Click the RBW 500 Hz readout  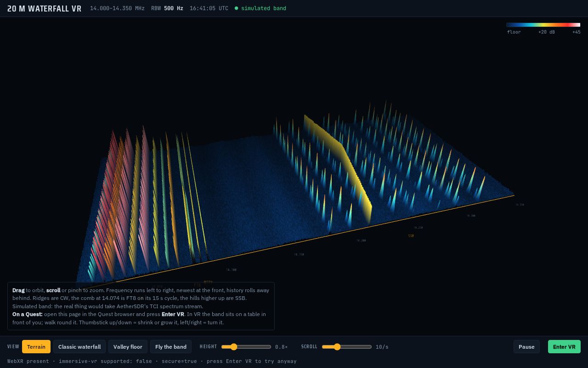click(x=167, y=8)
